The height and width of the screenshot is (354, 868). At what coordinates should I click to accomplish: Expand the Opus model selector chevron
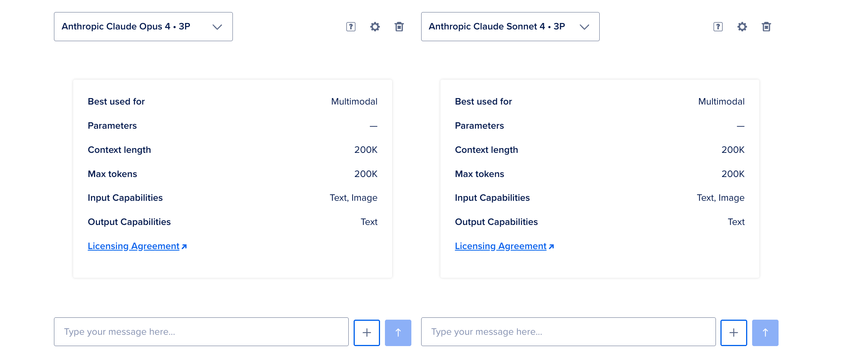217,27
